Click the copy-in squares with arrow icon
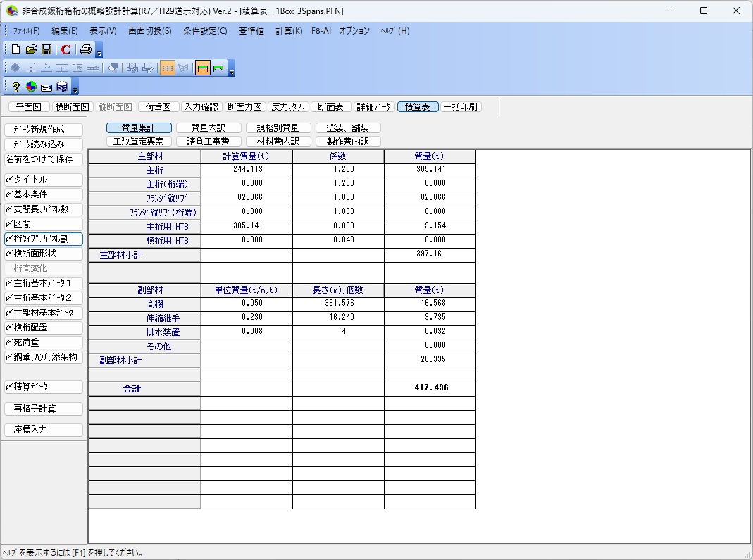This screenshot has width=753, height=560. coord(148,68)
